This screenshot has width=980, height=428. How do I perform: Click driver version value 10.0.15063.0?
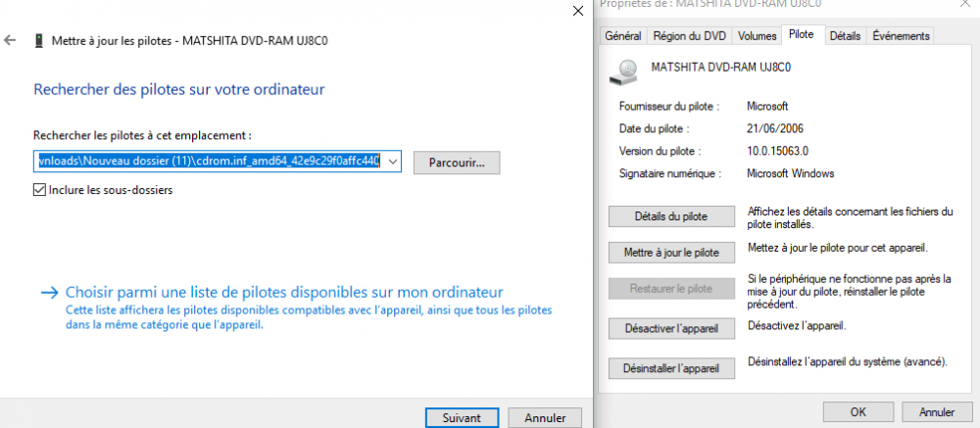pos(777,151)
